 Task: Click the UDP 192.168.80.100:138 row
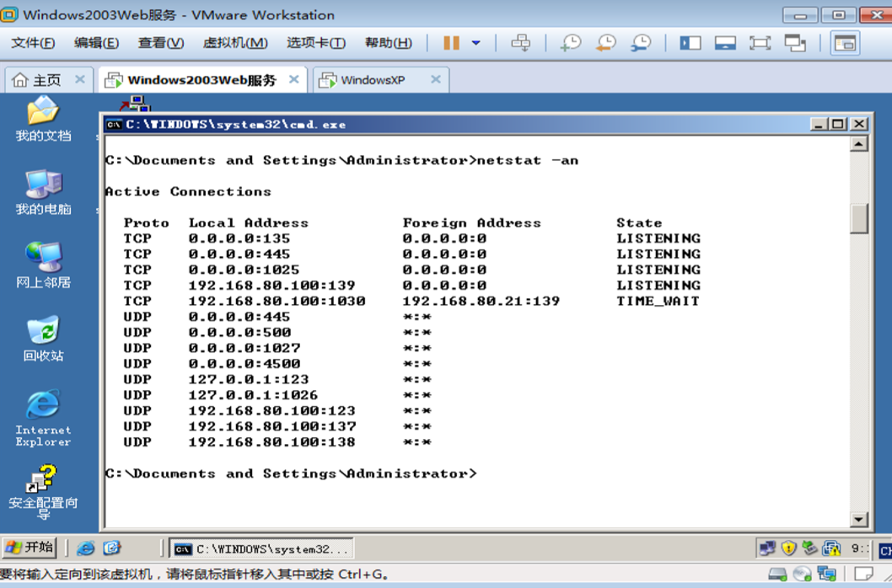pos(277,442)
